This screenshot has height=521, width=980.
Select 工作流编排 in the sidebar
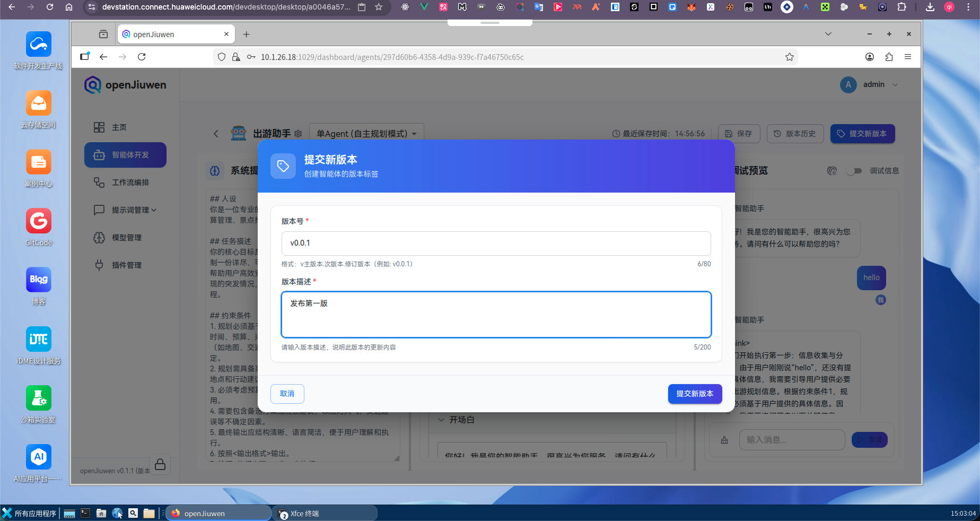tap(125, 183)
